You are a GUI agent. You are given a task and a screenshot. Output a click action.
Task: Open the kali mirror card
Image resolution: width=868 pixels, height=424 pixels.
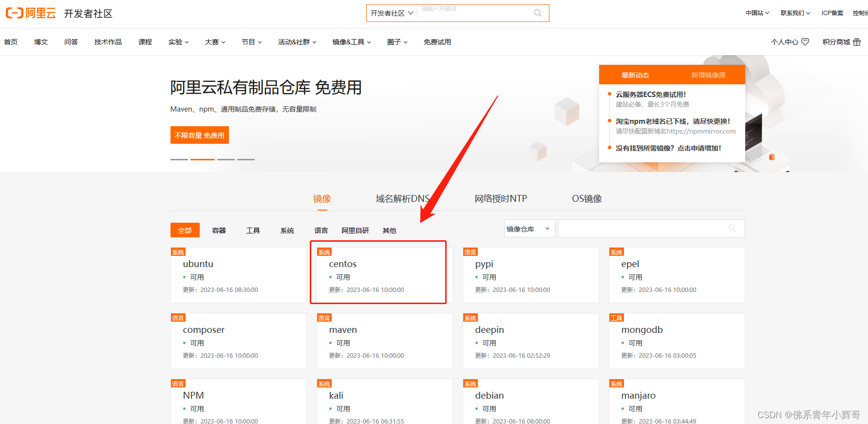tap(385, 402)
